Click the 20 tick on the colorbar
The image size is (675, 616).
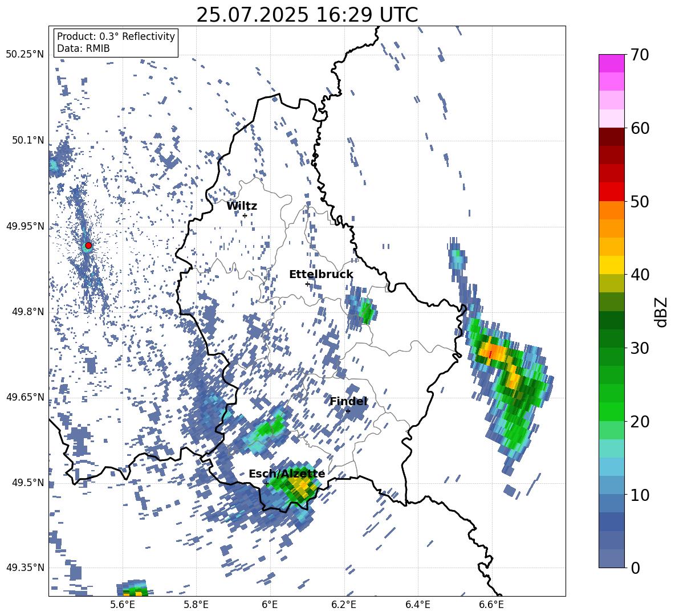[640, 421]
